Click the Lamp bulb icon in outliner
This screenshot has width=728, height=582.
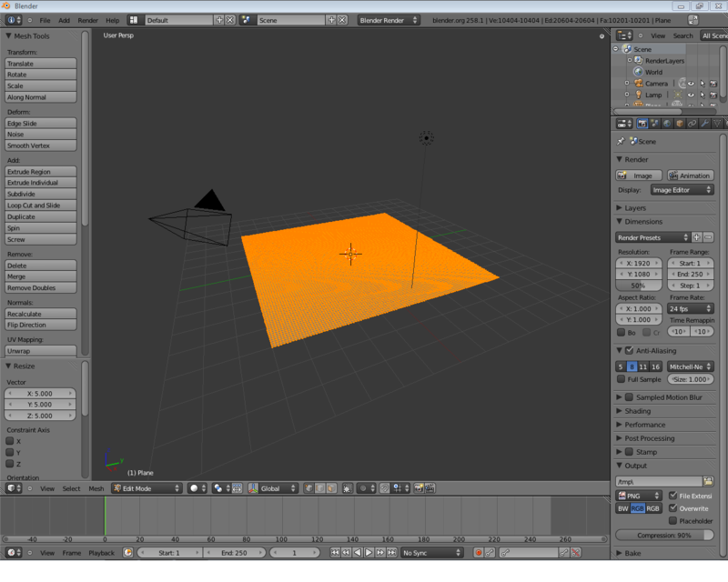[639, 95]
